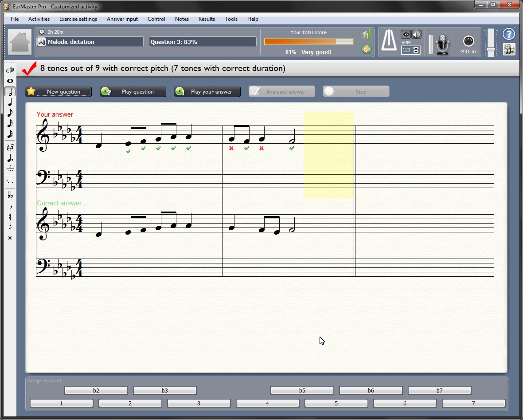
Task: Increase BPM with the up arrow
Action: coord(416,48)
